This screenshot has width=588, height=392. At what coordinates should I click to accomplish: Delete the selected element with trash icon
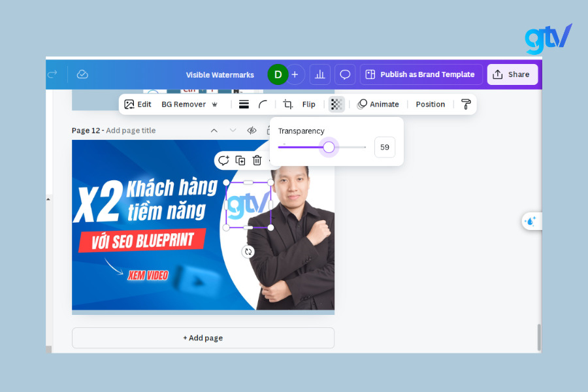257,161
